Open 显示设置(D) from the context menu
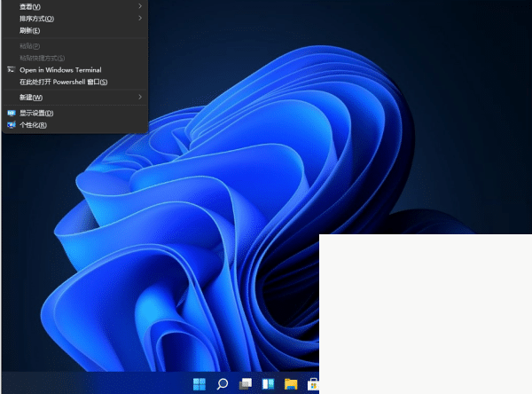 36,113
